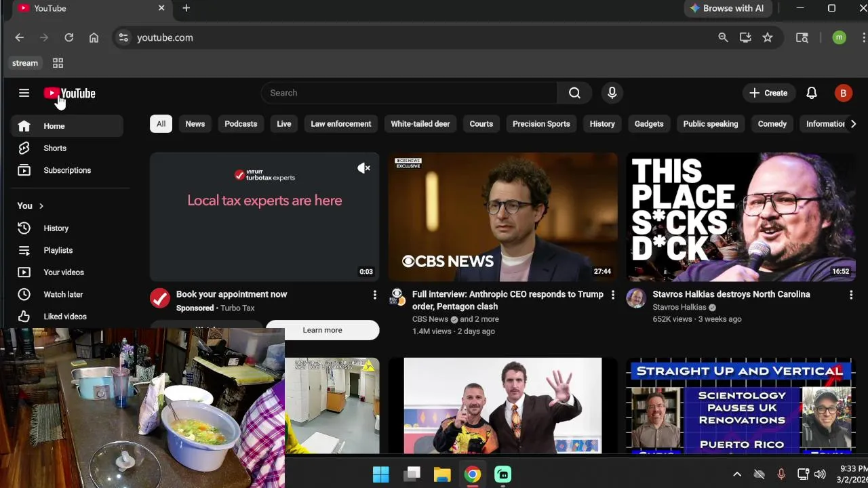
Task: Open the stream bookmark
Action: tap(25, 63)
